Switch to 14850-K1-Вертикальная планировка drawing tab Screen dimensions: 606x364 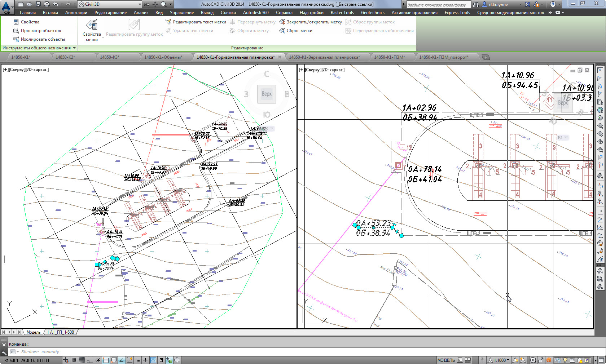coord(324,57)
